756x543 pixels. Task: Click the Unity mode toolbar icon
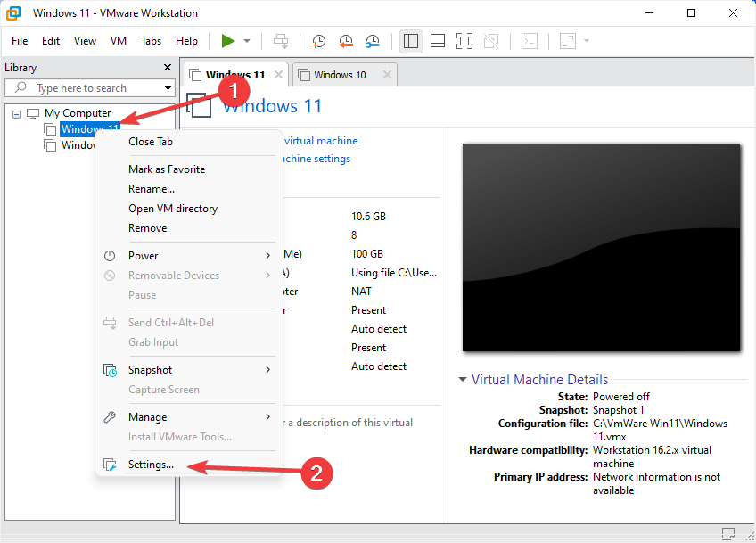pyautogui.click(x=491, y=41)
